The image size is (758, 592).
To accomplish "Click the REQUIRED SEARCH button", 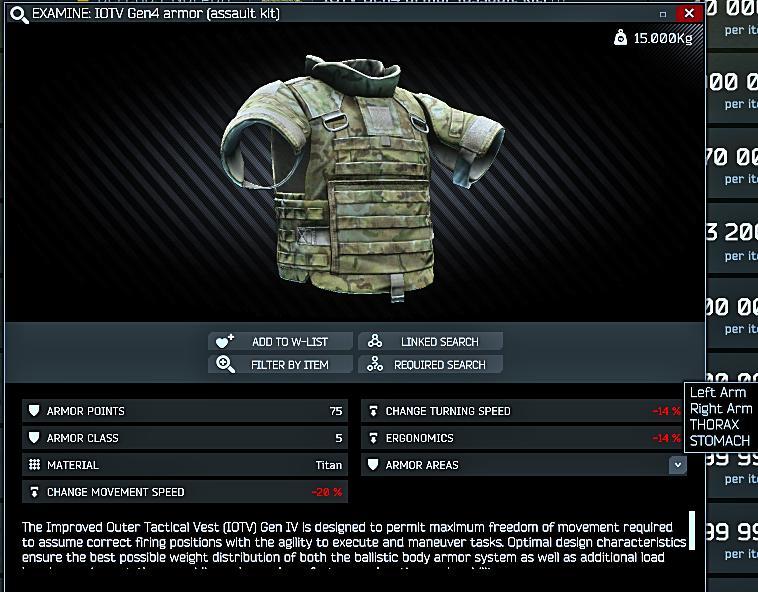I will 430,364.
